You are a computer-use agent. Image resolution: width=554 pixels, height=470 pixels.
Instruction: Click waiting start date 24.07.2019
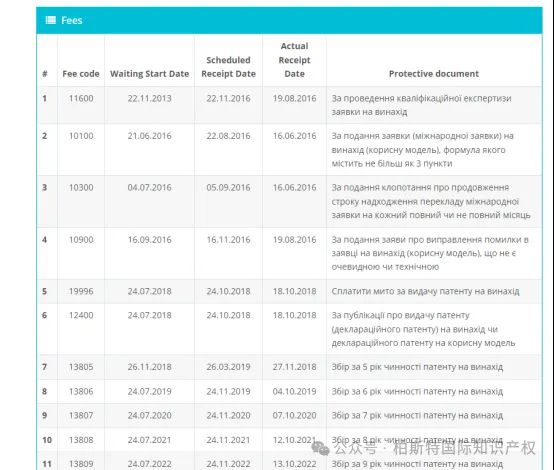(149, 392)
